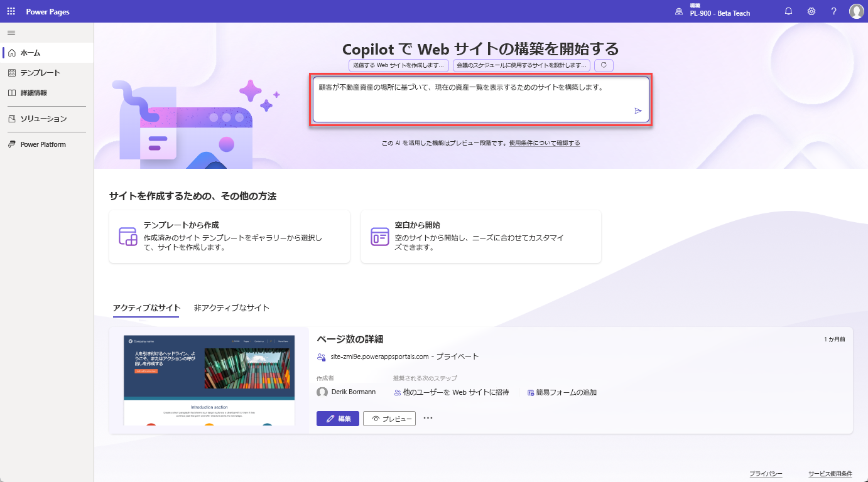
Task: Open 使用条件について確認する link
Action: tap(545, 143)
